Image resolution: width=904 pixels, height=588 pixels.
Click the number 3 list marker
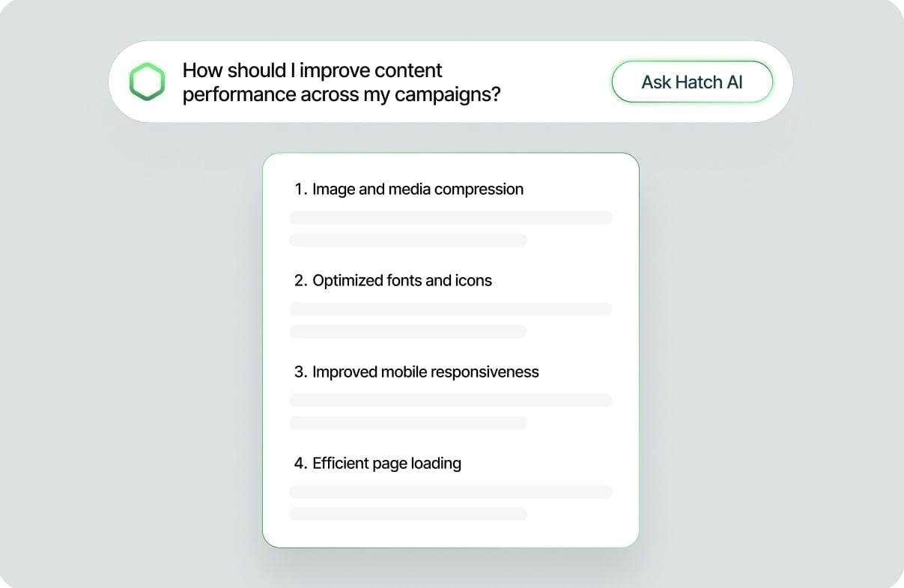click(x=300, y=372)
